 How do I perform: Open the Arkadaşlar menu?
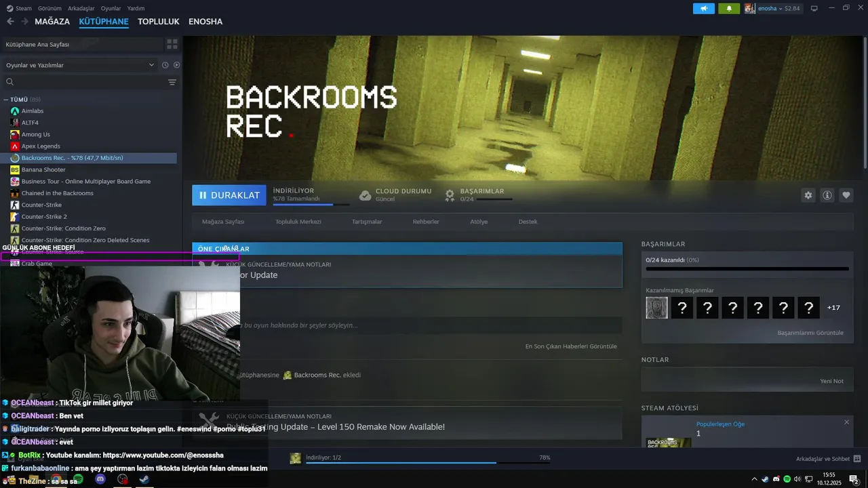pos(81,8)
